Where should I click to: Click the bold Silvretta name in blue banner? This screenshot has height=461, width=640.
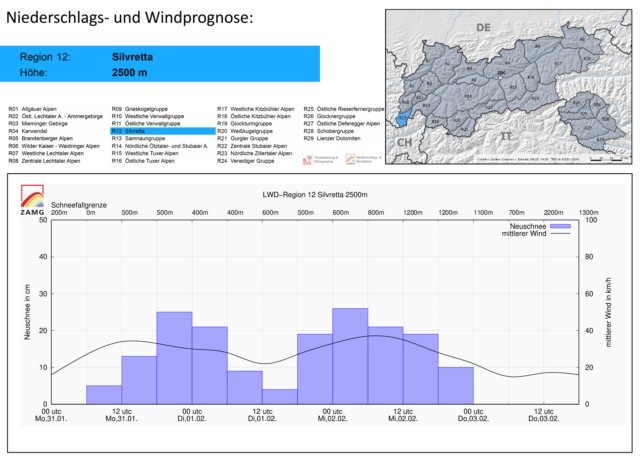coord(132,57)
